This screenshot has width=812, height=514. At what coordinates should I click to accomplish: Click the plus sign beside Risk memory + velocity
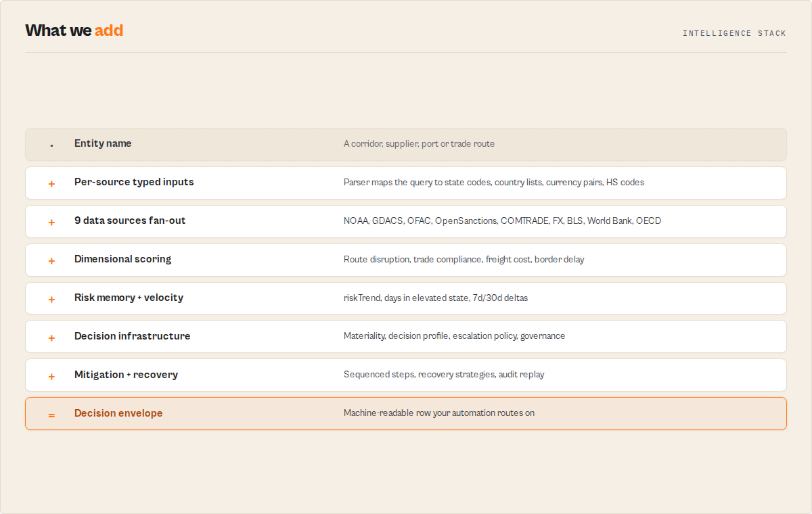pos(51,299)
